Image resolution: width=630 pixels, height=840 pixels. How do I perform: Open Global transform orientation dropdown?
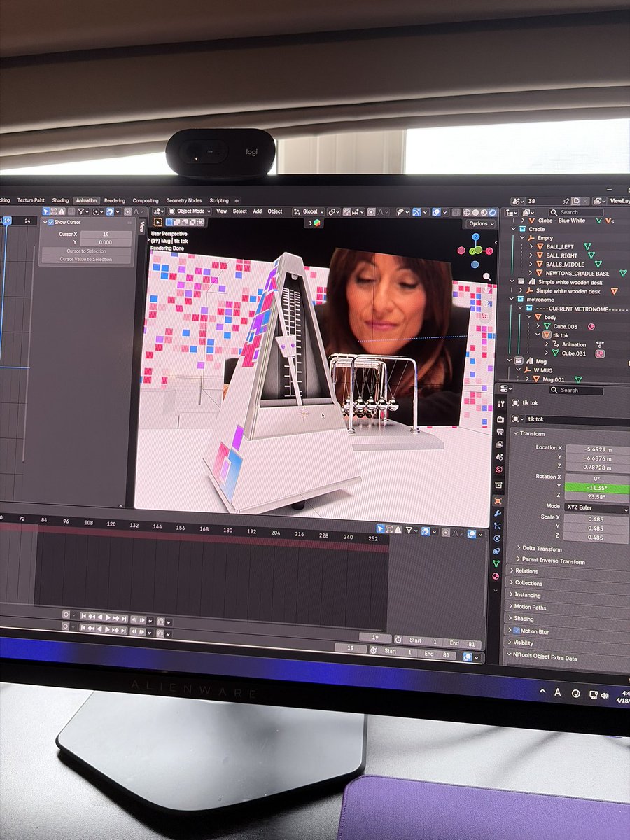(x=309, y=211)
